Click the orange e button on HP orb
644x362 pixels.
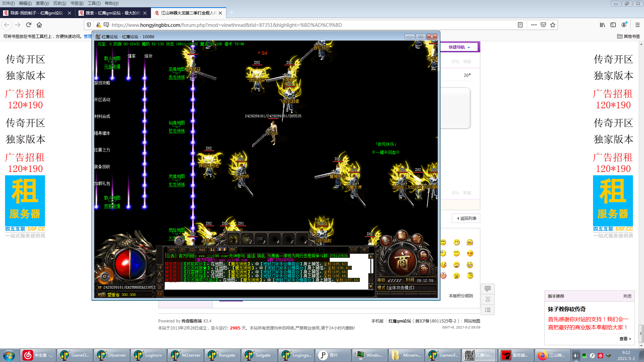pyautogui.click(x=105, y=276)
